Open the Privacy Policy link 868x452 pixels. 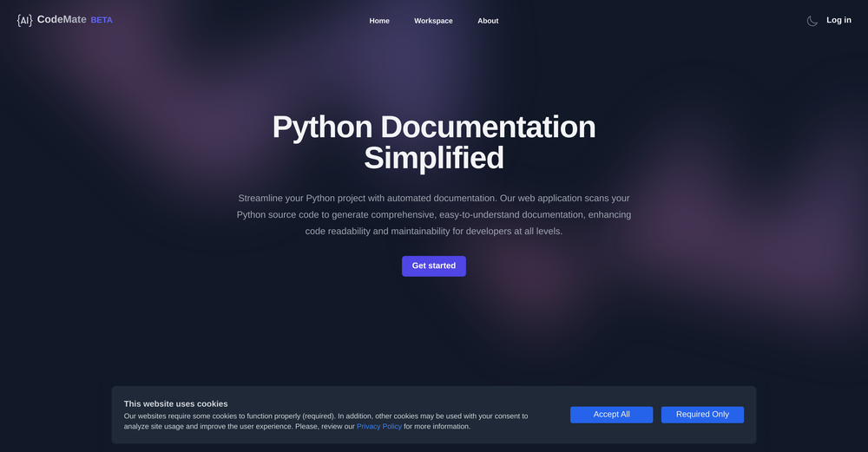[x=379, y=427]
